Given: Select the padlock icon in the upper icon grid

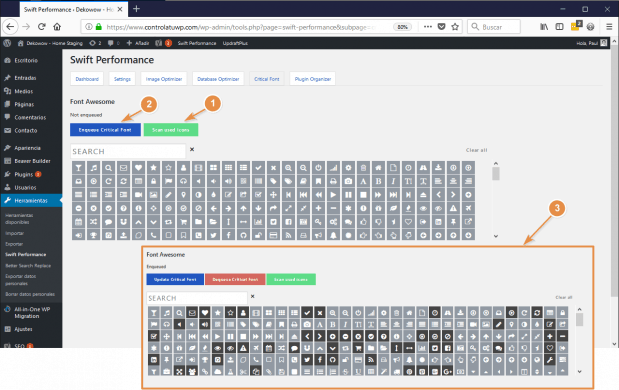Looking at the screenshot, I should coord(154,181).
